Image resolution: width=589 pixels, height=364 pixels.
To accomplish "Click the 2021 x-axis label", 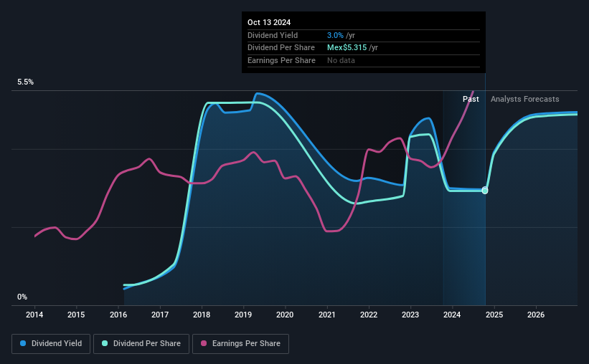I will click(327, 315).
